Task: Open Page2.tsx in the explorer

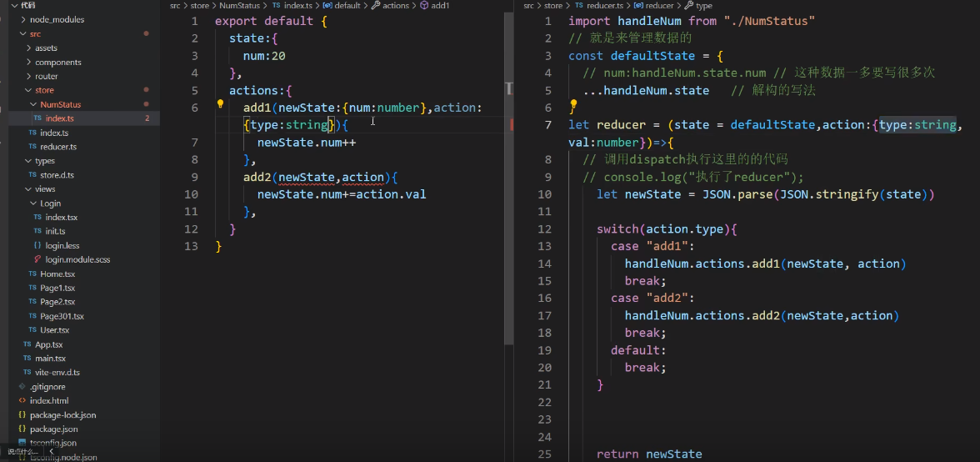Action: point(57,302)
